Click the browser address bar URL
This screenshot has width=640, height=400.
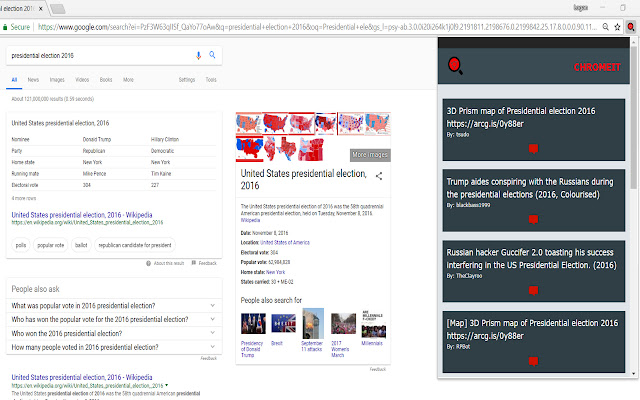click(x=318, y=27)
